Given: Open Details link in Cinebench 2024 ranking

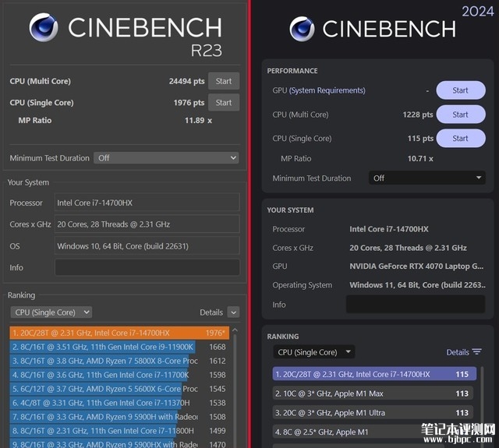Looking at the screenshot, I should click(x=458, y=352).
